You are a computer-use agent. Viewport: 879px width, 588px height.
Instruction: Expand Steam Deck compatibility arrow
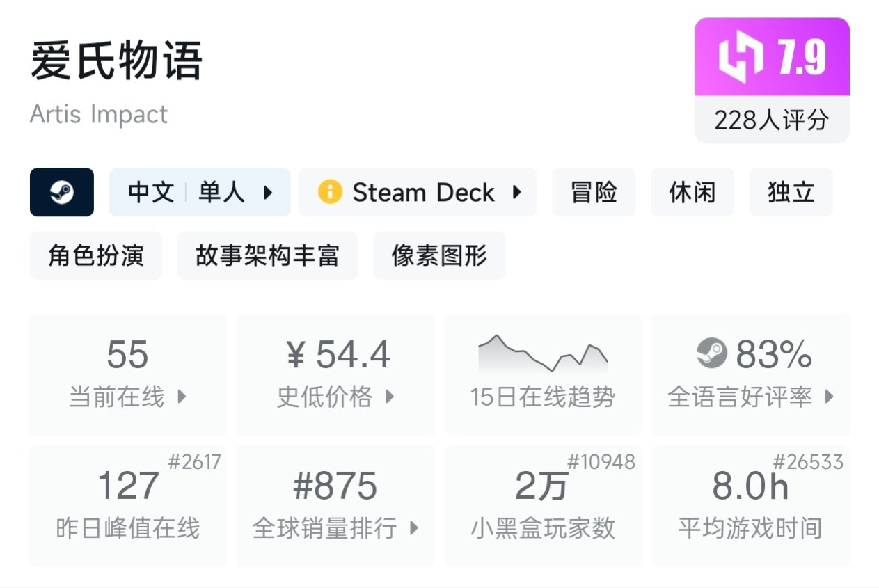click(516, 193)
